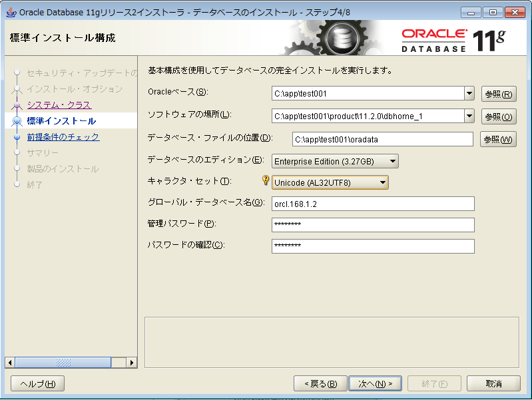Minimize the installer window
Screen dimensions: 532x400
(471, 13)
